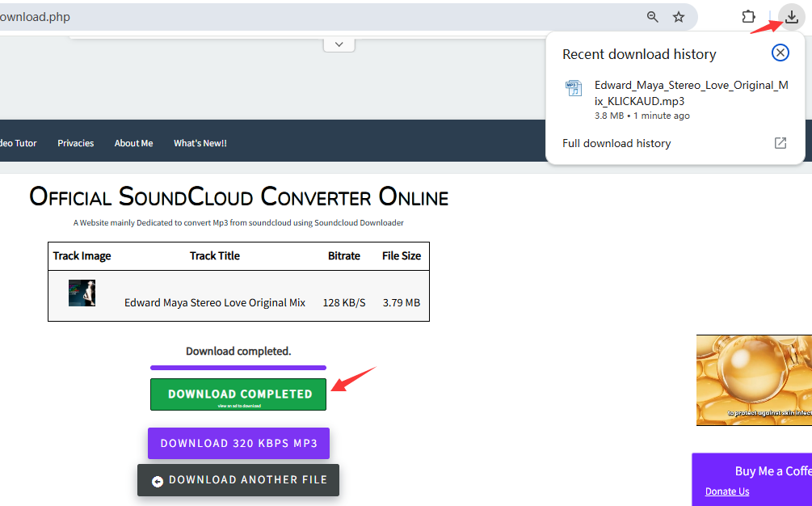Viewport: 812px width, 506px height.
Task: Click the Edward Maya track cover thumbnail
Action: [82, 293]
